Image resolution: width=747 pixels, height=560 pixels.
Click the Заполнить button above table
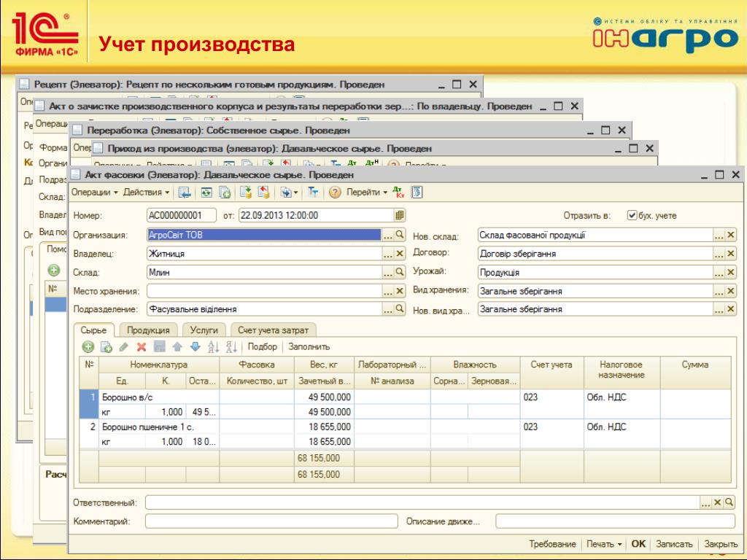(x=309, y=346)
